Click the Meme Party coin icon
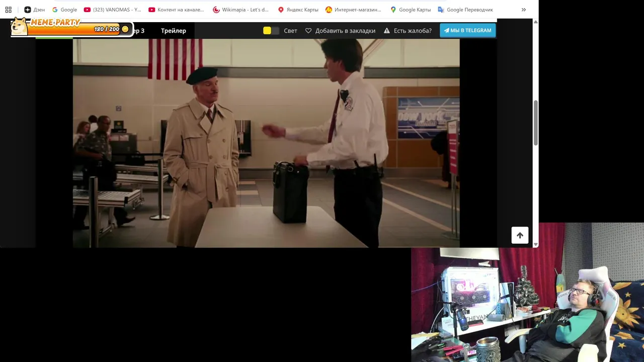The image size is (644, 362). (125, 29)
